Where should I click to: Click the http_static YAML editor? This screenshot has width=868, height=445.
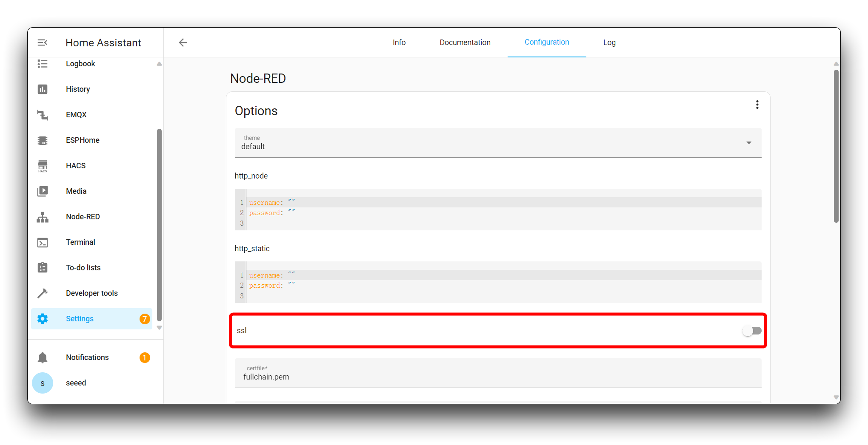coord(498,282)
